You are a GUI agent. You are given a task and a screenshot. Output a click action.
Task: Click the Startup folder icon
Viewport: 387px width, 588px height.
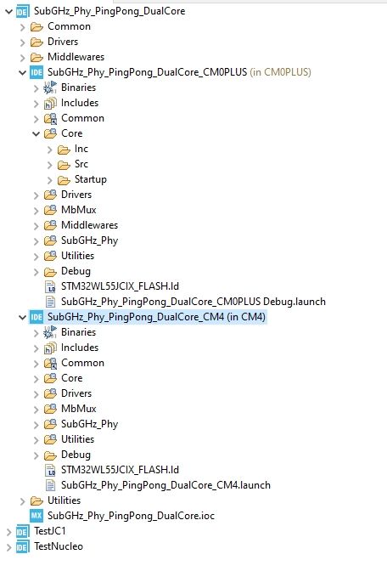[64, 180]
